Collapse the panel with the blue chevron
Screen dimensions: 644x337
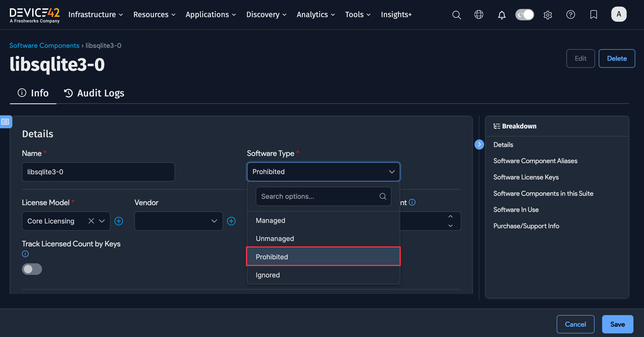coord(479,144)
